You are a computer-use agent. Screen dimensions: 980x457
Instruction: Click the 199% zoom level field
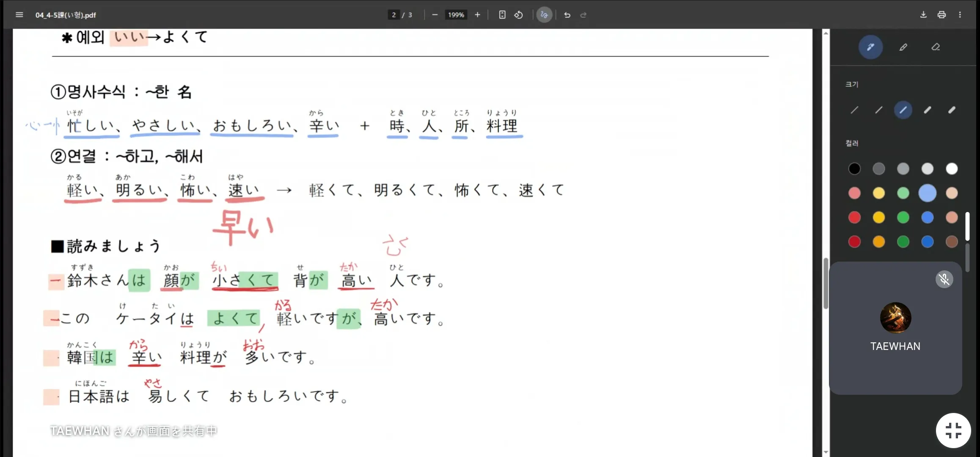(x=456, y=15)
